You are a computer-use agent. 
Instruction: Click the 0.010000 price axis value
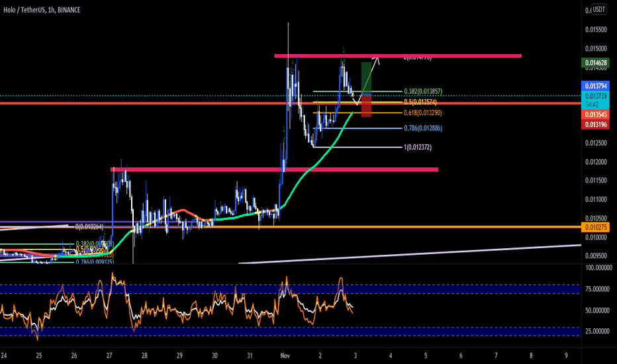tap(596, 237)
